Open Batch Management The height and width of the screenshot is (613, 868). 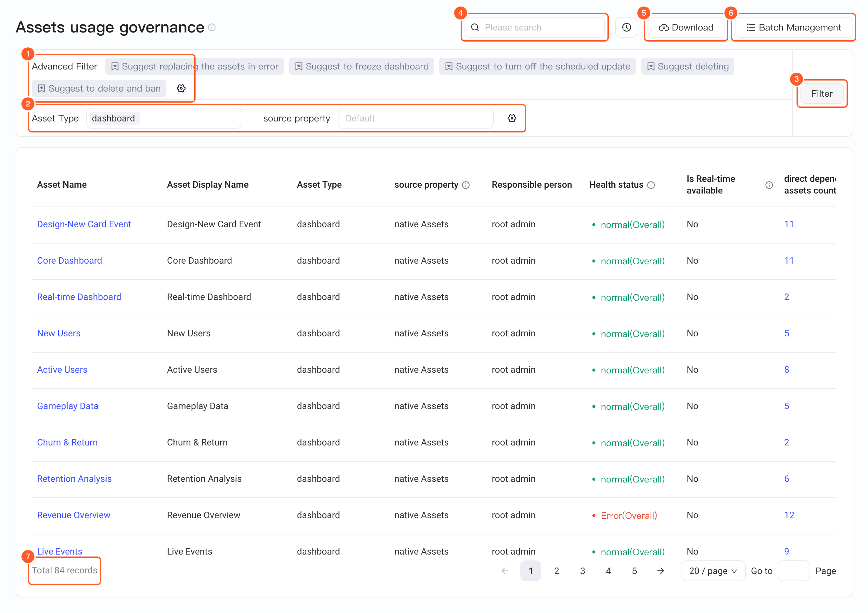[x=794, y=28]
